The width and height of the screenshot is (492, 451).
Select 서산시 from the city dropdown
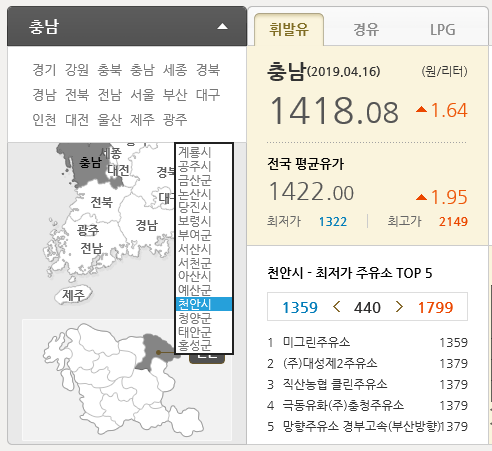pos(204,249)
